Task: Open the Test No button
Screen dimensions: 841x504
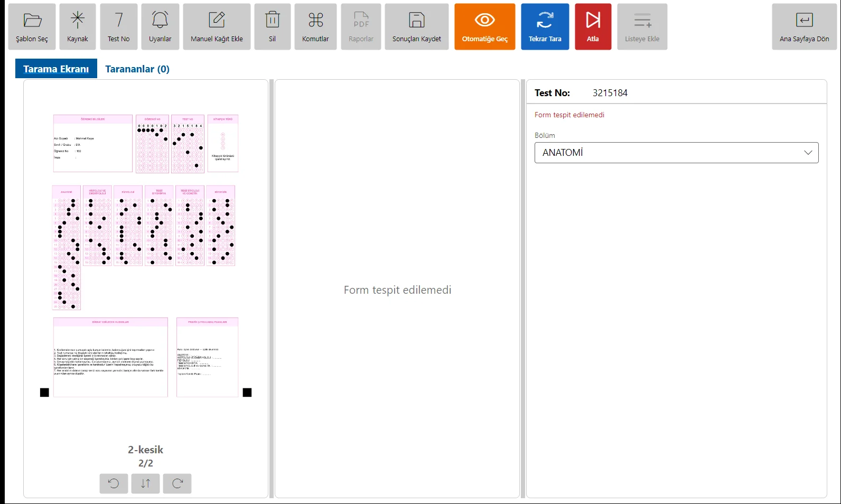Action: click(119, 27)
